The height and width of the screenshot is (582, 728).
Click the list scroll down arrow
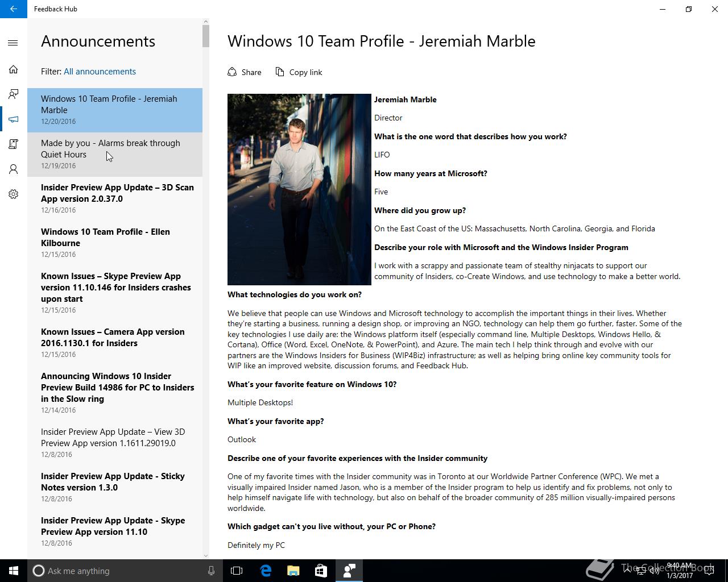[x=206, y=555]
